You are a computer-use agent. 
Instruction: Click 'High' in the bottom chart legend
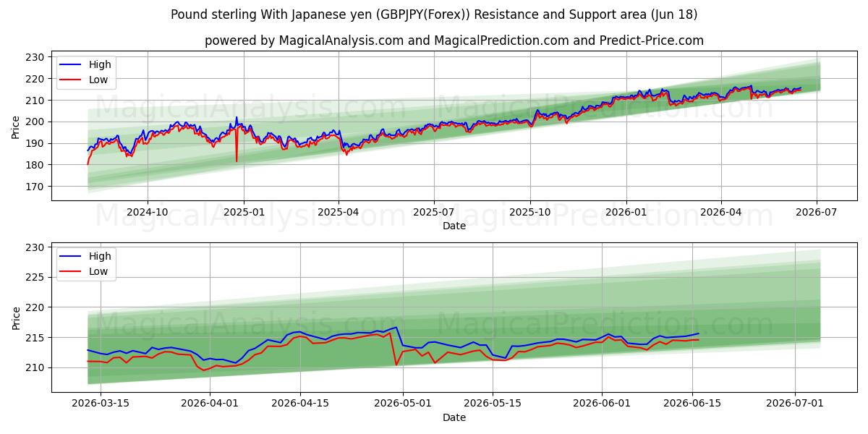pyautogui.click(x=100, y=256)
